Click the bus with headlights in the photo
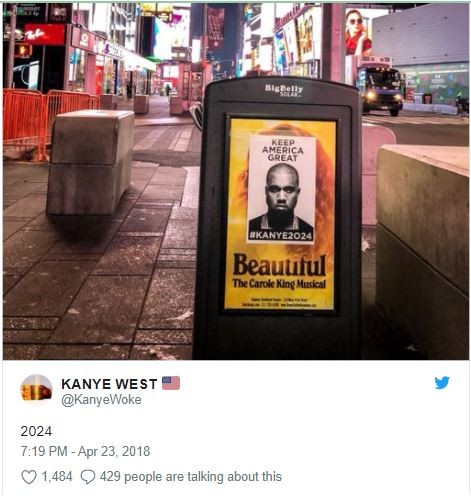The height and width of the screenshot is (499, 471). tap(379, 86)
